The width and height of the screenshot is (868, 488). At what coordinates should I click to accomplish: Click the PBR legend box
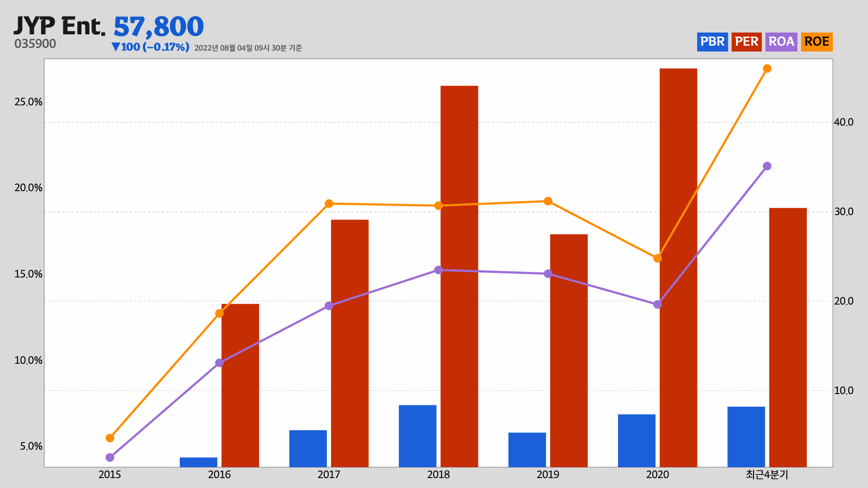[712, 42]
